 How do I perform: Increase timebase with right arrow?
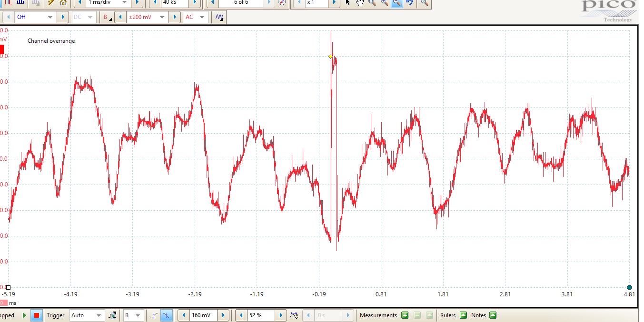tap(137, 2)
